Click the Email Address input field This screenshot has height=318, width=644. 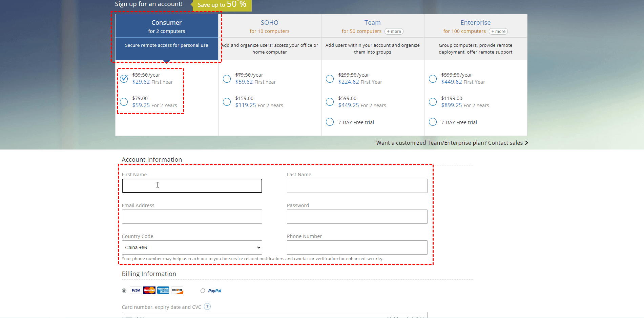click(192, 217)
